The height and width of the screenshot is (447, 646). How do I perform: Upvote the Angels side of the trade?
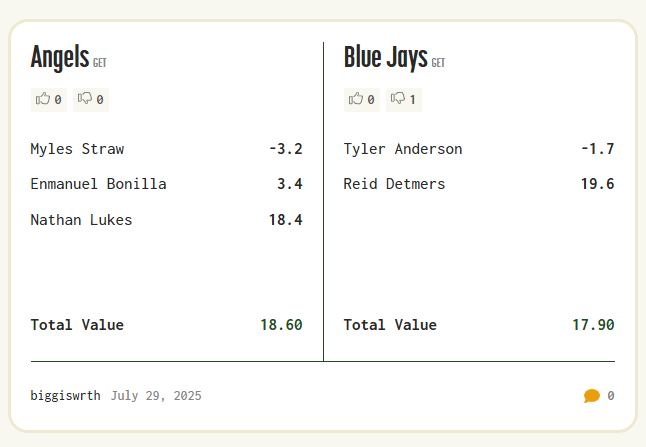click(49, 100)
